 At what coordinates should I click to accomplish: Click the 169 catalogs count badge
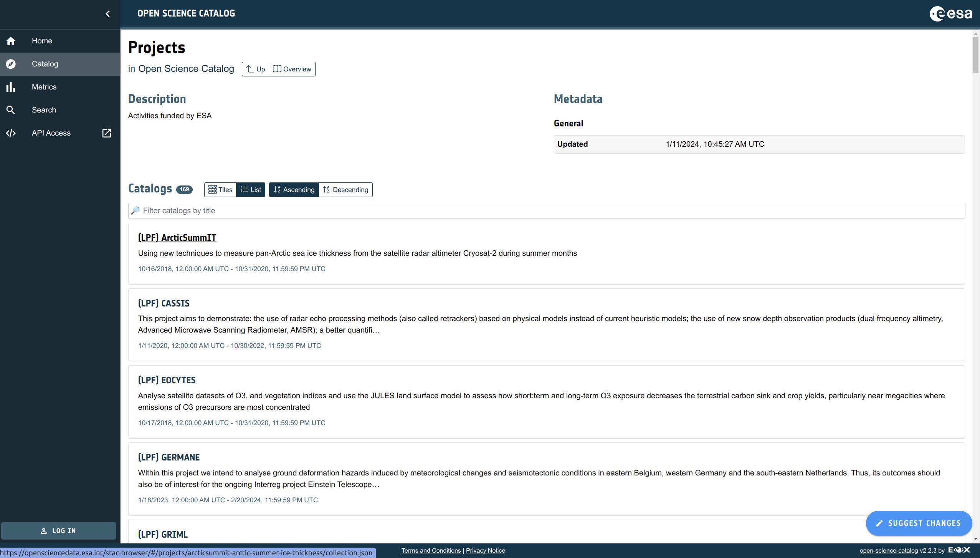pos(184,190)
